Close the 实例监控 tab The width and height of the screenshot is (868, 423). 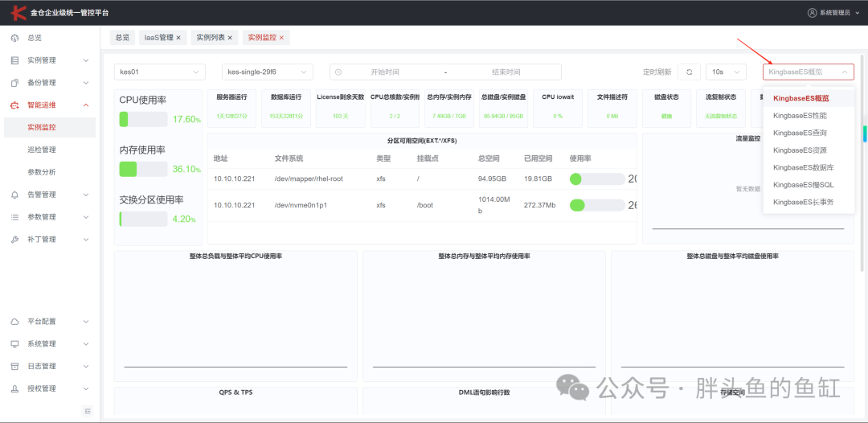281,38
